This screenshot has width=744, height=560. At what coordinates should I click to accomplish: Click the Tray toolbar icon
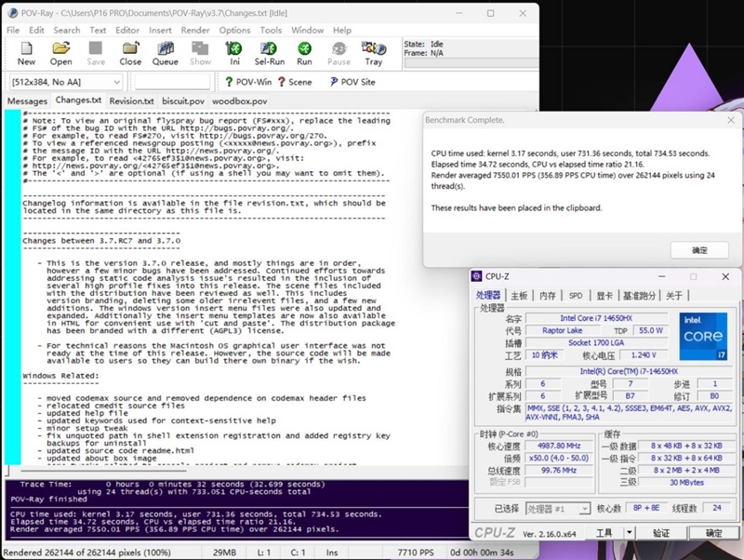(x=373, y=53)
